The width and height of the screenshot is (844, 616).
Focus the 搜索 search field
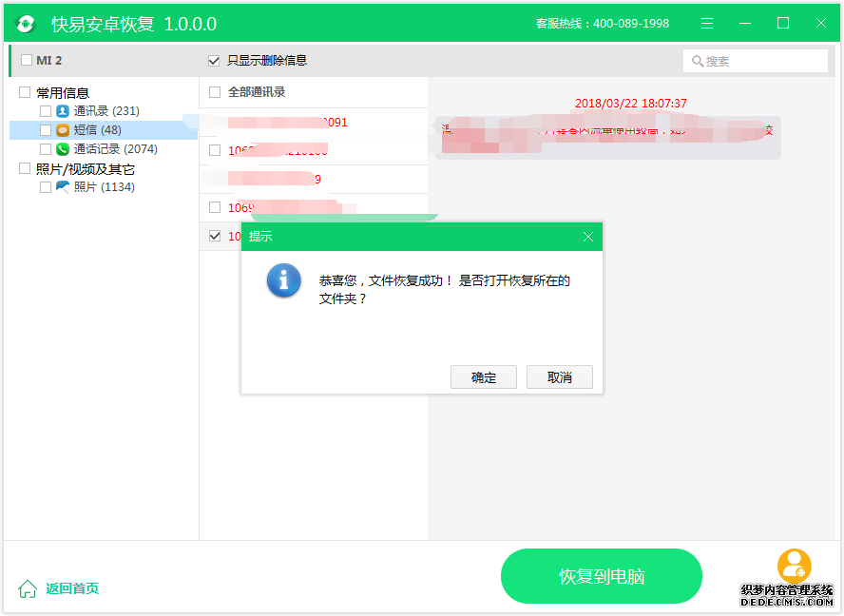[756, 61]
